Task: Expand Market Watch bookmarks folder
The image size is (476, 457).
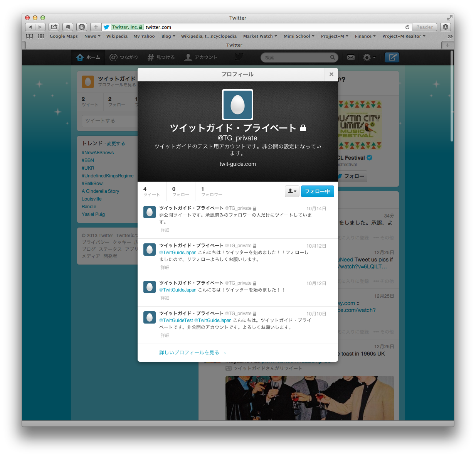Action: 260,36
